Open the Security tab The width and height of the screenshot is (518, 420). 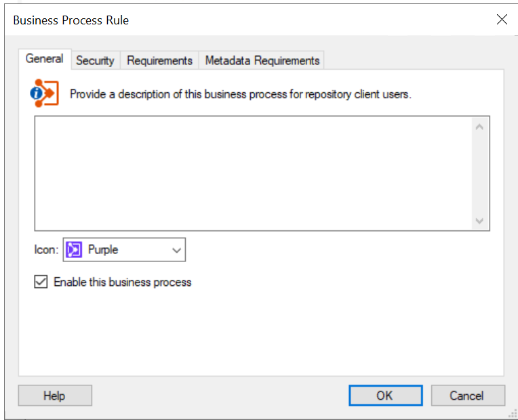(95, 60)
